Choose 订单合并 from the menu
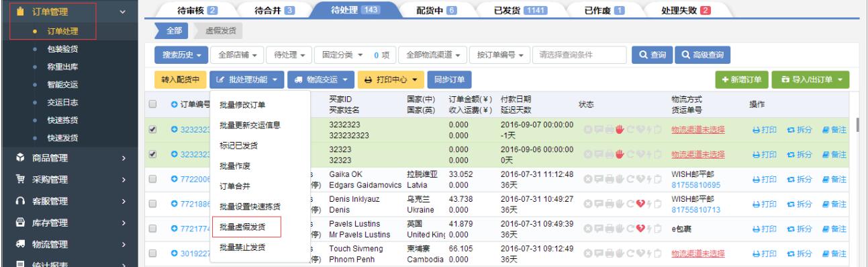The width and height of the screenshot is (868, 267). coord(234,186)
